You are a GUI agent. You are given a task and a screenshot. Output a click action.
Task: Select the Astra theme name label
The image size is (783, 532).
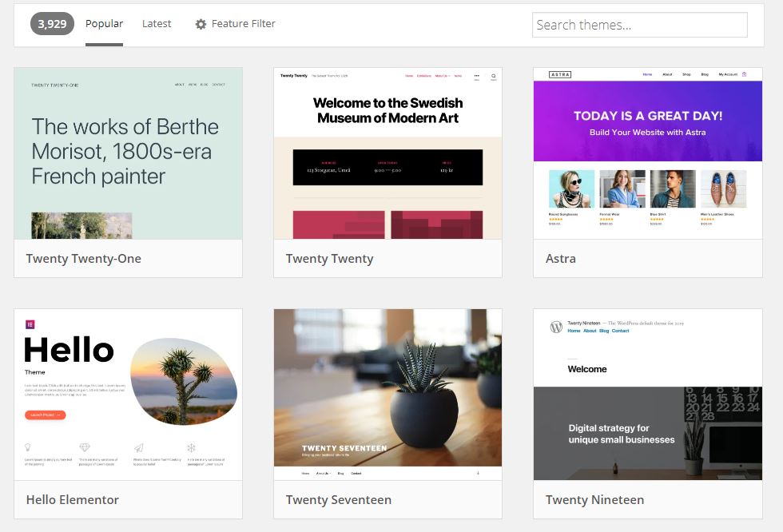(560, 259)
